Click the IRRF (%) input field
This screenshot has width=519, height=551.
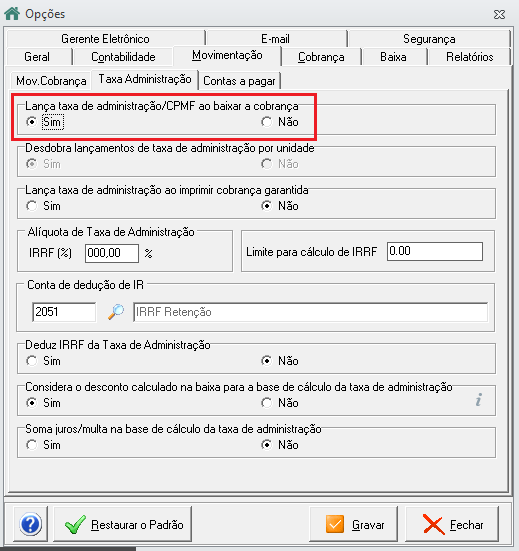pos(112,253)
